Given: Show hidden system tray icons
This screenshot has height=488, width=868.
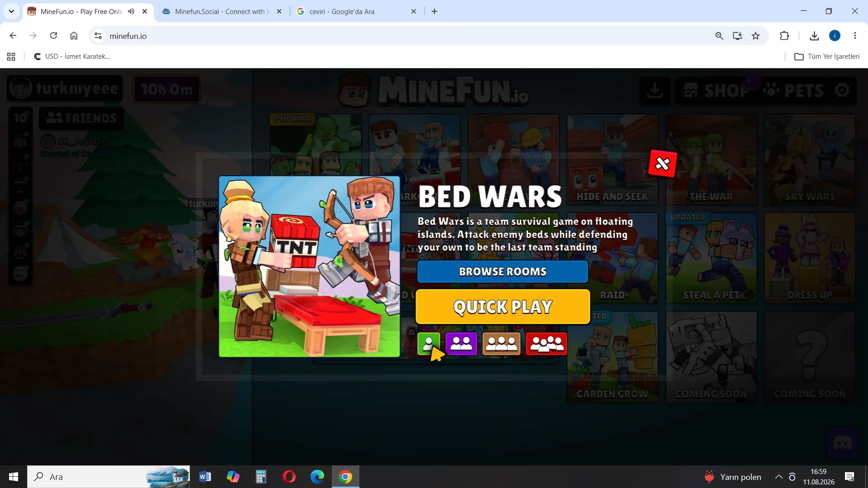Looking at the screenshot, I should click(x=778, y=477).
